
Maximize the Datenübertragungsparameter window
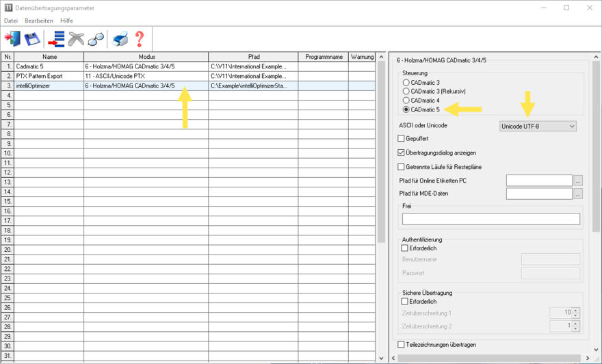(566, 8)
